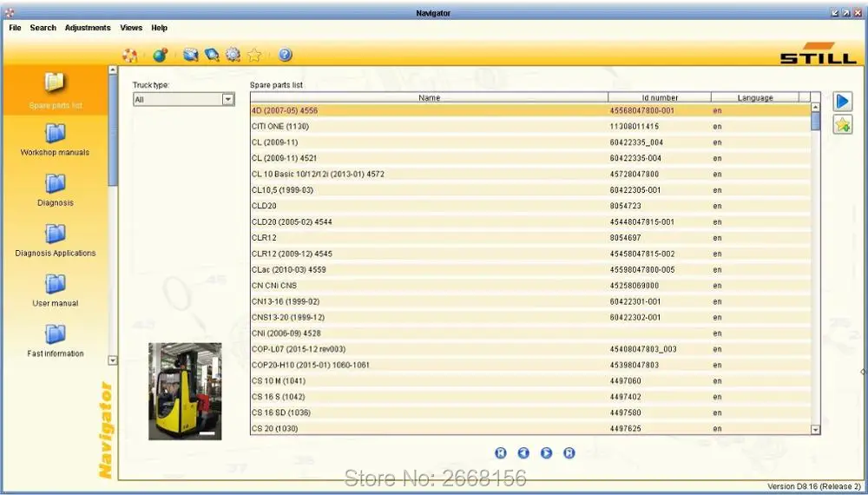
Task: Select row CS 20 (1030)
Action: 530,428
